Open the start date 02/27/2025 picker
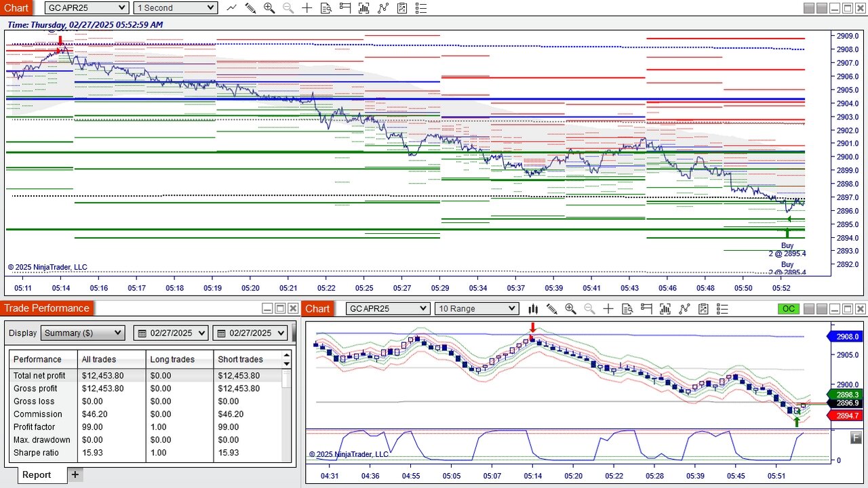868x488 pixels. coord(172,333)
